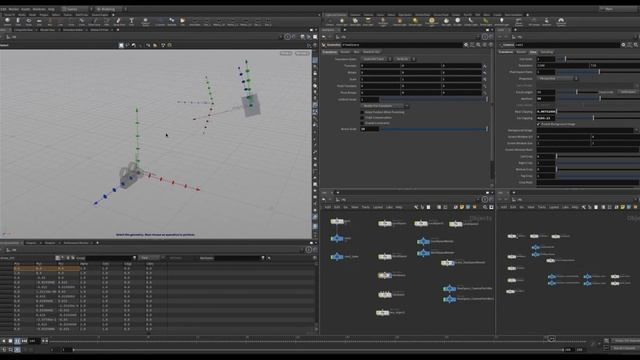Select the Metaball shelf tool
The image size is (640, 360).
click(x=172, y=21)
